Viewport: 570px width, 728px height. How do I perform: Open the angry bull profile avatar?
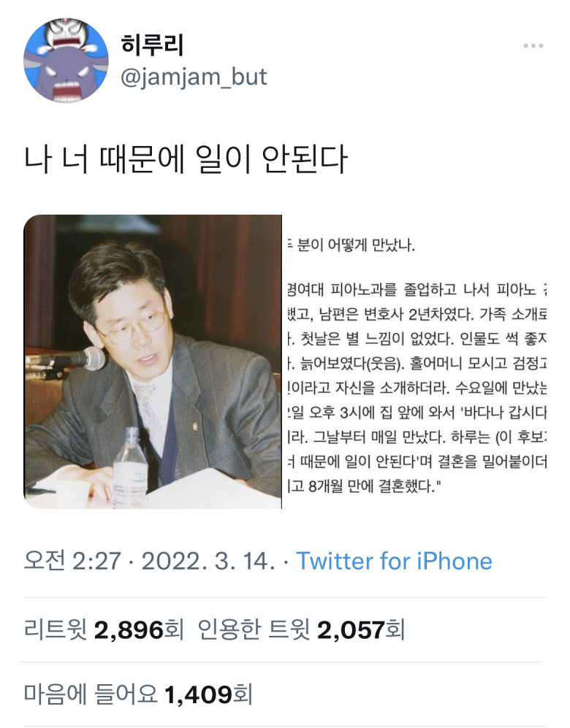[66, 60]
